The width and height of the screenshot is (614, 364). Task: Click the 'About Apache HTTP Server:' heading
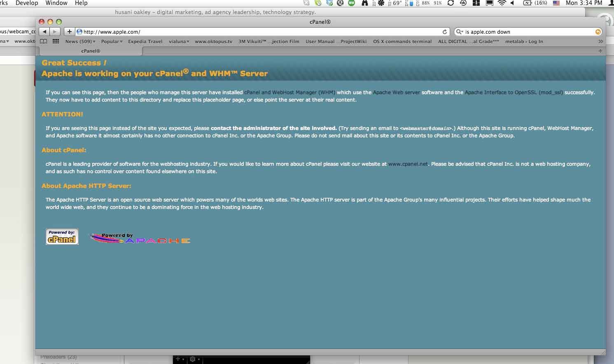[86, 186]
